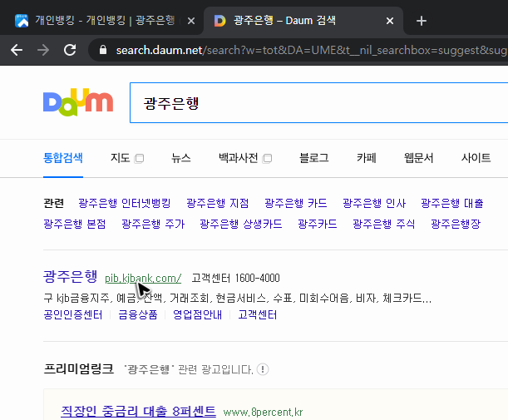The height and width of the screenshot is (420, 508).
Task: Open the 백과사전 search tab
Action: [239, 158]
